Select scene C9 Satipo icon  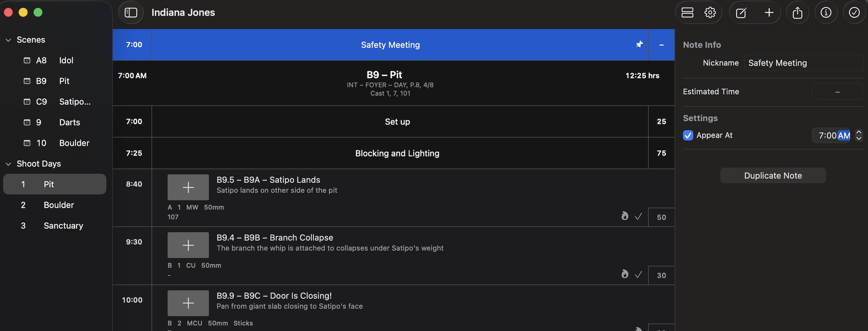click(27, 102)
